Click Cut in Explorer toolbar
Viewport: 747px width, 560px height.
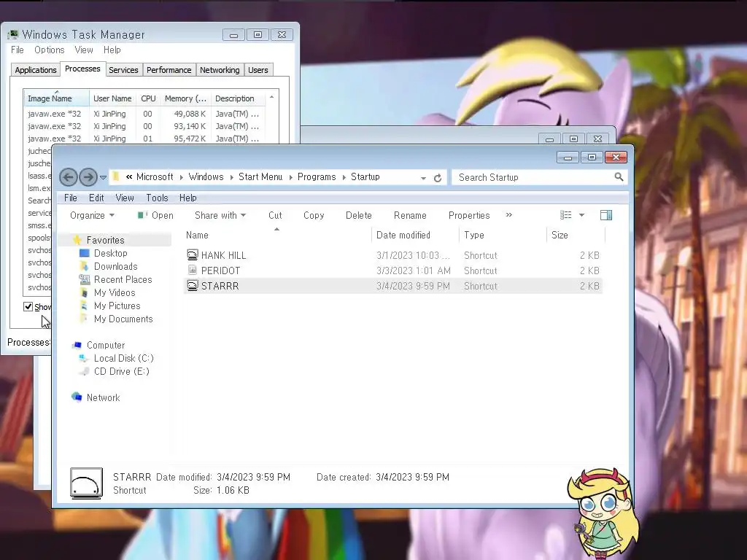(275, 215)
